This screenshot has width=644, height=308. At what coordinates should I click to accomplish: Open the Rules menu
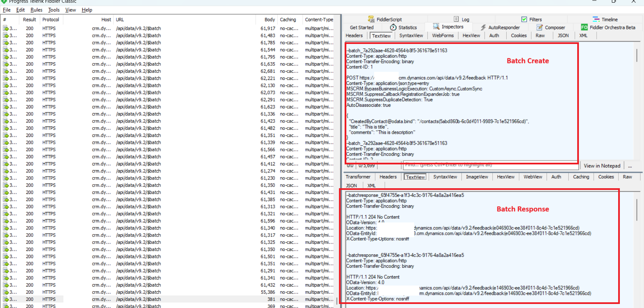point(36,10)
